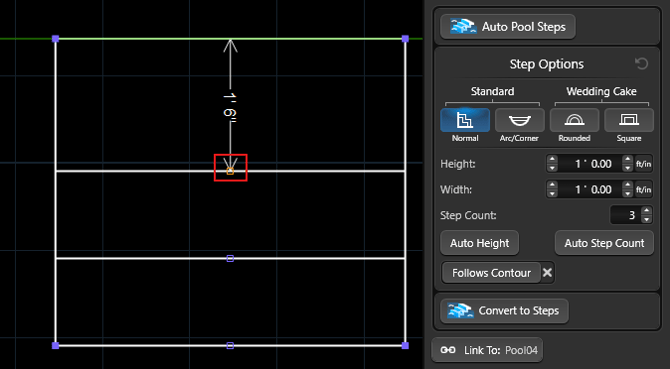Click the Height value field
The image size is (670, 369).
(x=590, y=164)
